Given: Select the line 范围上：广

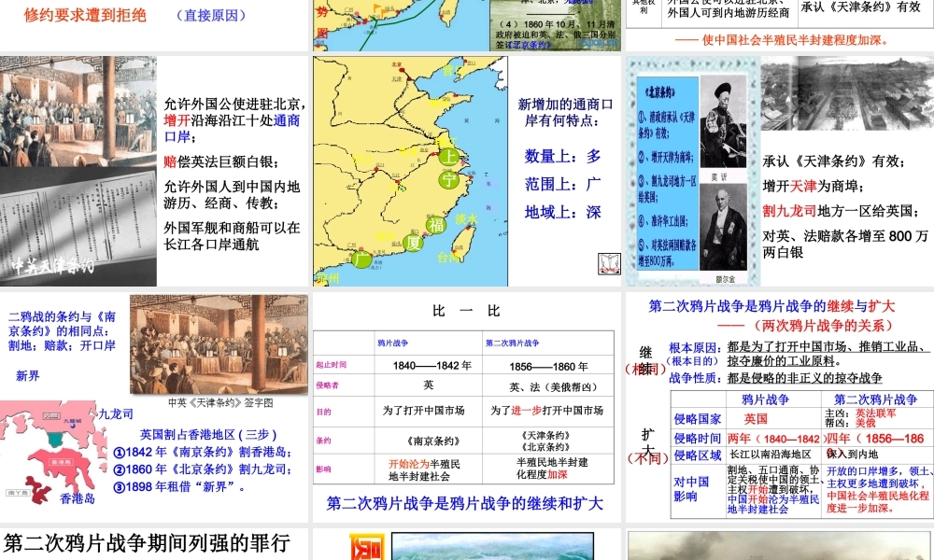Looking at the screenshot, I should pos(563,185).
